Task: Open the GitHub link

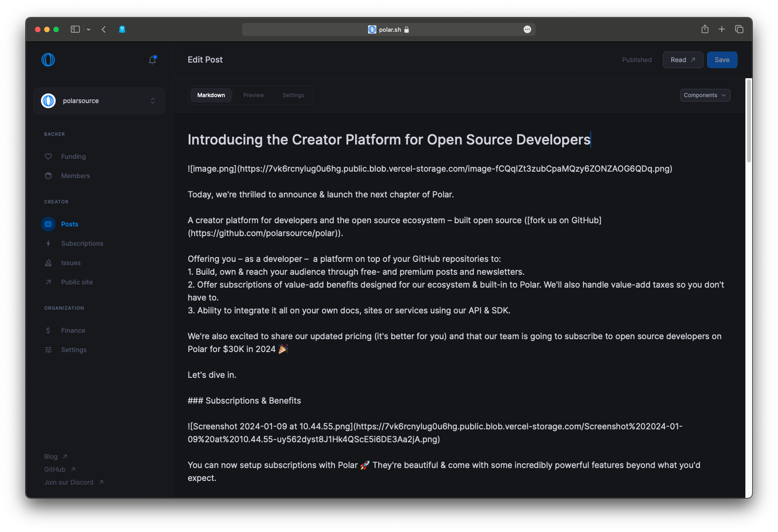Action: click(55, 469)
